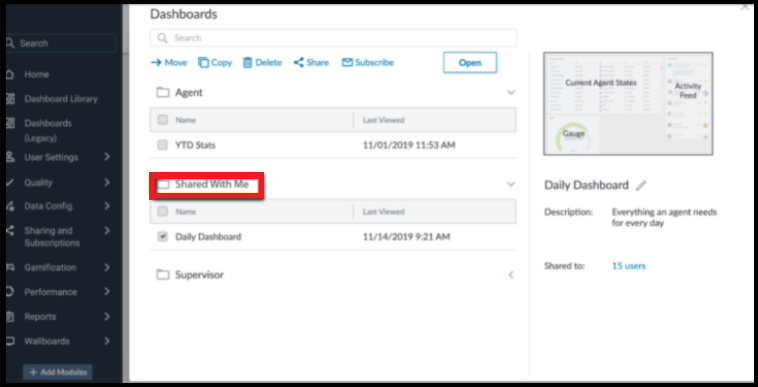
Task: Select all in Shared With Me header checkbox
Action: tap(162, 211)
